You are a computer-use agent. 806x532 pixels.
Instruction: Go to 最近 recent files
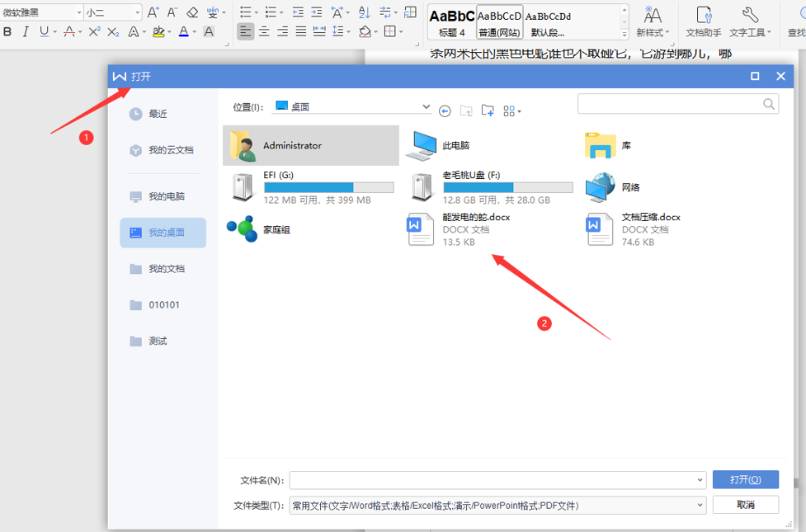pyautogui.click(x=163, y=114)
